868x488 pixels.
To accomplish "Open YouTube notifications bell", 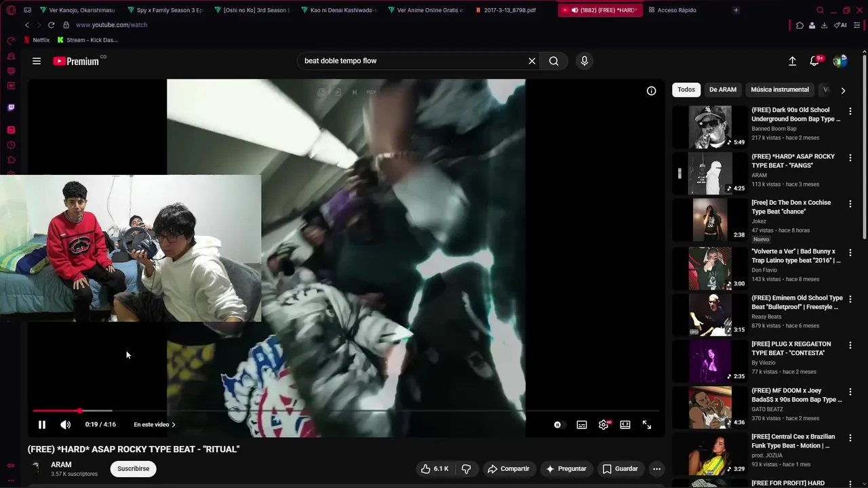I will click(815, 61).
